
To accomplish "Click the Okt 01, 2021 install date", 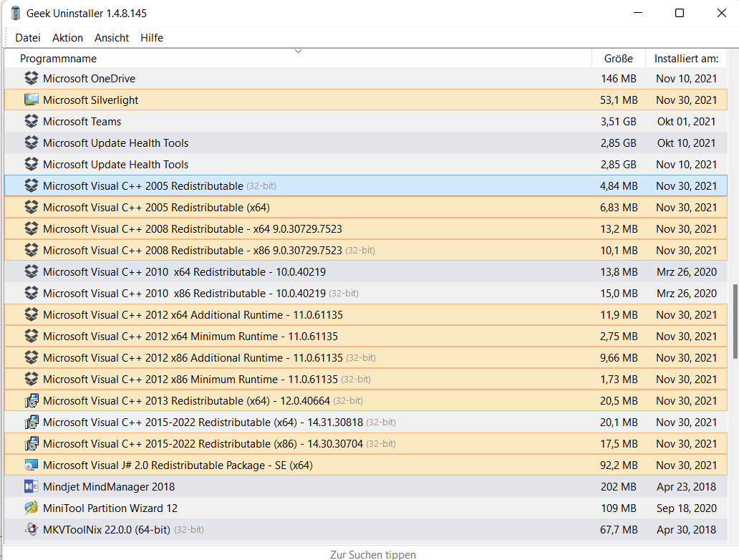I will coord(686,122).
